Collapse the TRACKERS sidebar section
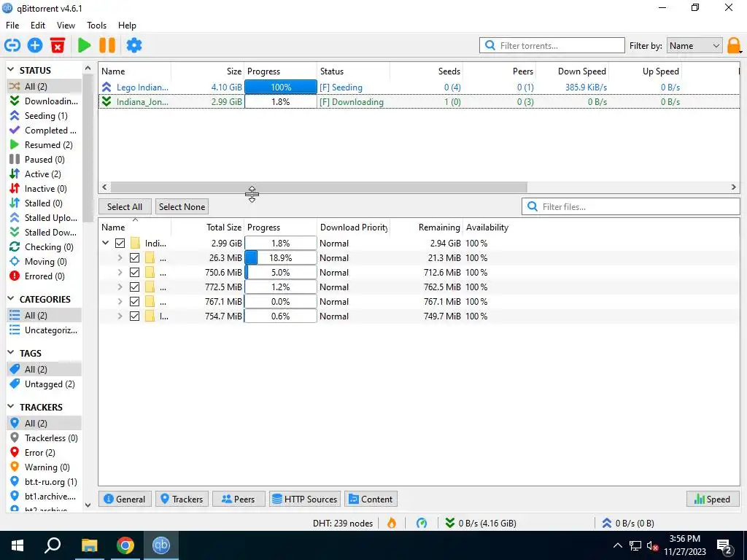 pos(11,407)
